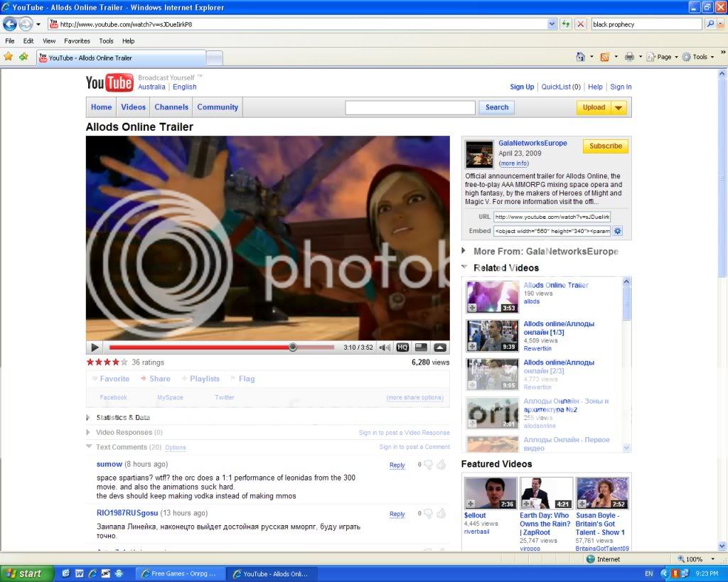728x582 pixels.
Task: Add first related video to QuickList
Action: pyautogui.click(x=471, y=308)
